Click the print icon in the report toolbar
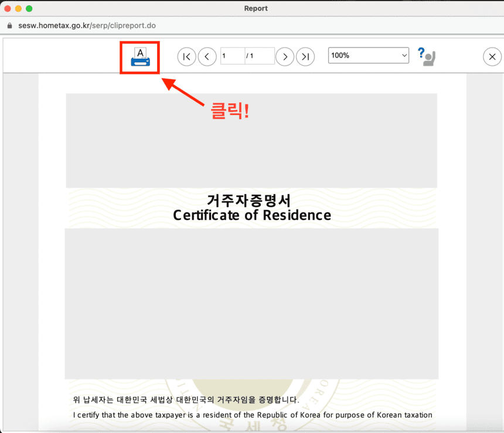This screenshot has width=504, height=433. (140, 57)
